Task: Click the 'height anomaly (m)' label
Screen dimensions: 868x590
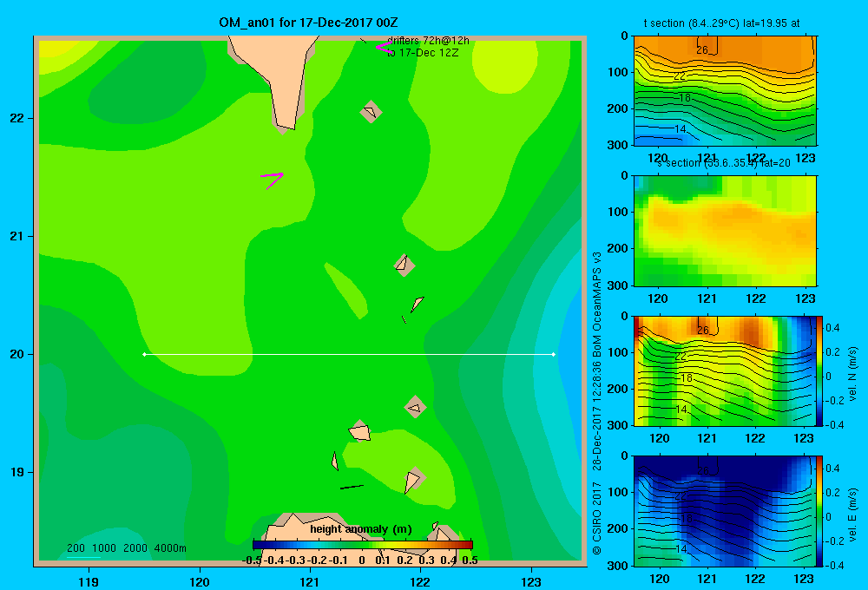Action: pyautogui.click(x=361, y=529)
